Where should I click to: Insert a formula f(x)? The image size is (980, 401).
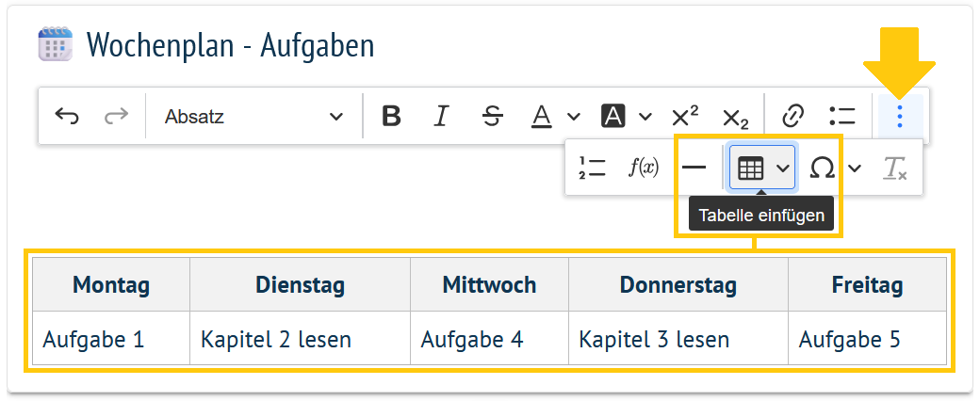click(x=643, y=168)
